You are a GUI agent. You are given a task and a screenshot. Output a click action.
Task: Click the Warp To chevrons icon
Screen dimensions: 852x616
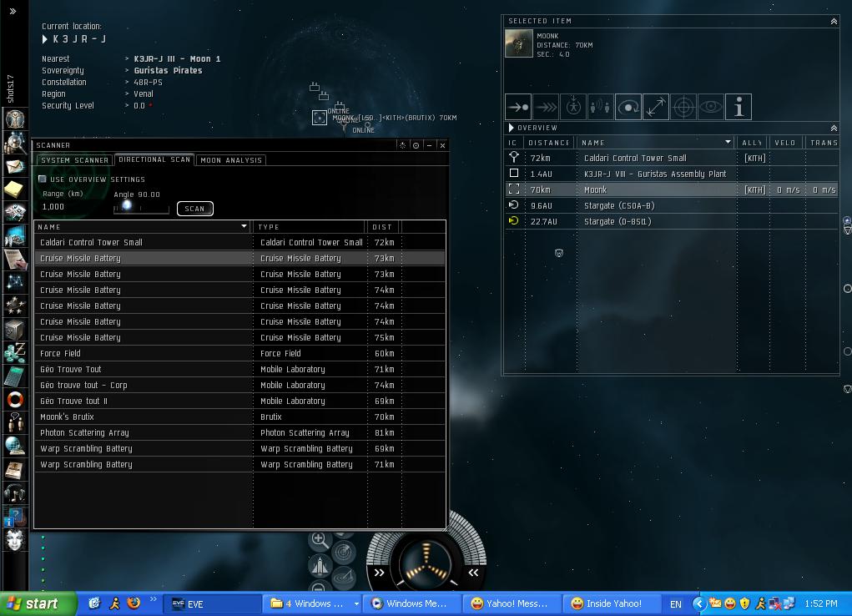546,107
